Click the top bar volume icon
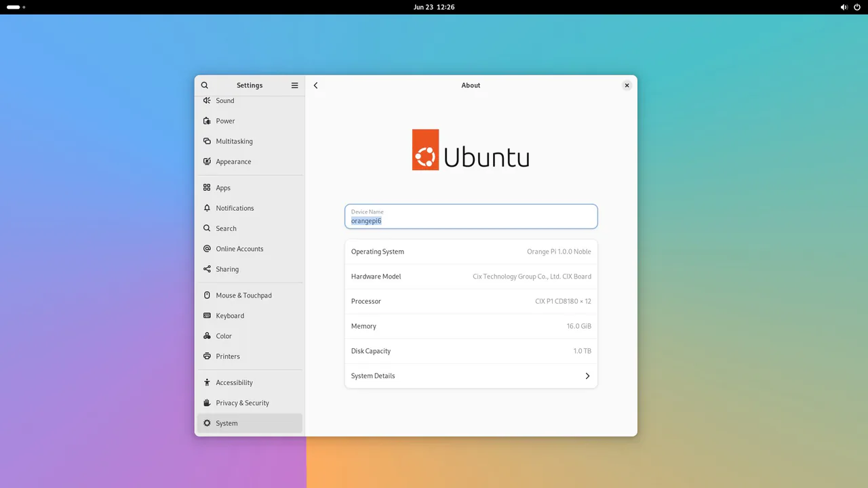Image resolution: width=868 pixels, height=488 pixels. click(x=844, y=7)
